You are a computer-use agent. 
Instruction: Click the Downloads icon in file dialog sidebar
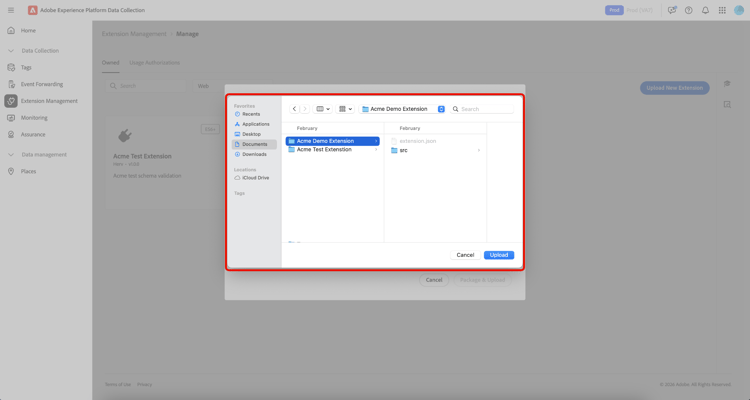237,155
